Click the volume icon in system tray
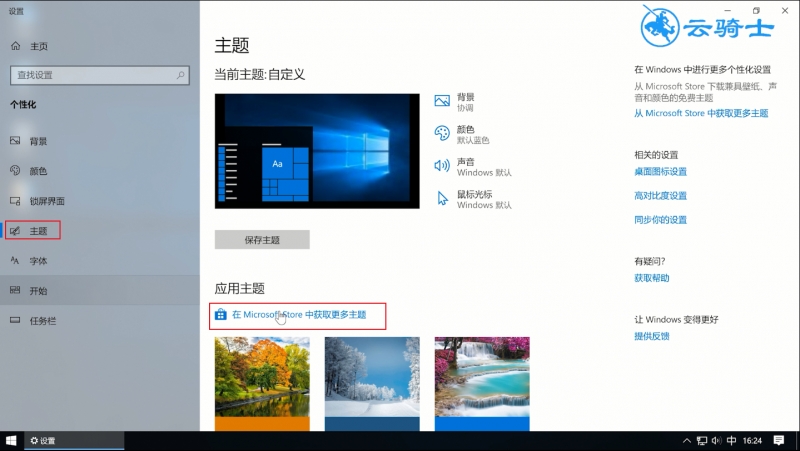This screenshot has height=451, width=800. (x=716, y=441)
